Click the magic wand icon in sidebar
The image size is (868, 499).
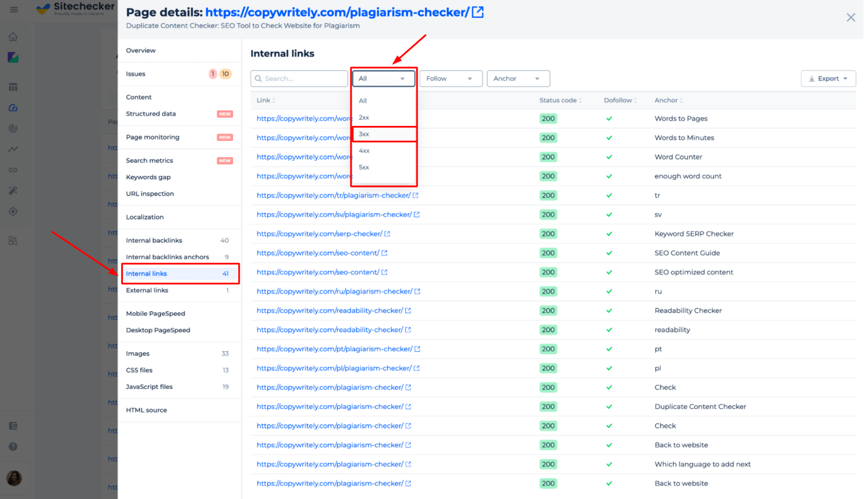coord(13,191)
